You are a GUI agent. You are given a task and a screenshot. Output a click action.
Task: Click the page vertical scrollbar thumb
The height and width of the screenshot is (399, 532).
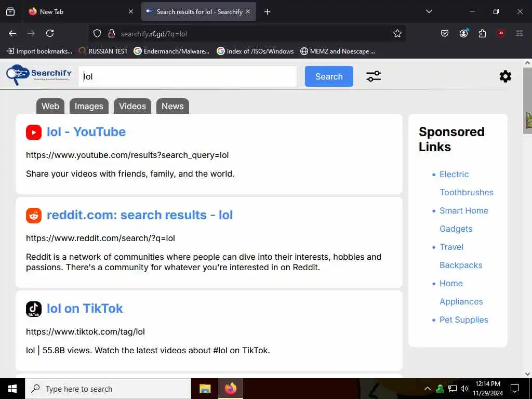point(527,101)
